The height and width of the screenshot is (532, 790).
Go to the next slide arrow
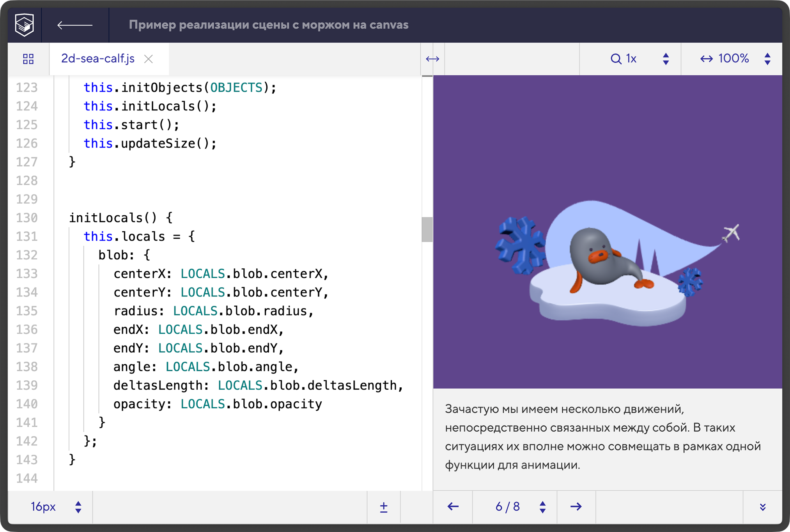pos(576,507)
